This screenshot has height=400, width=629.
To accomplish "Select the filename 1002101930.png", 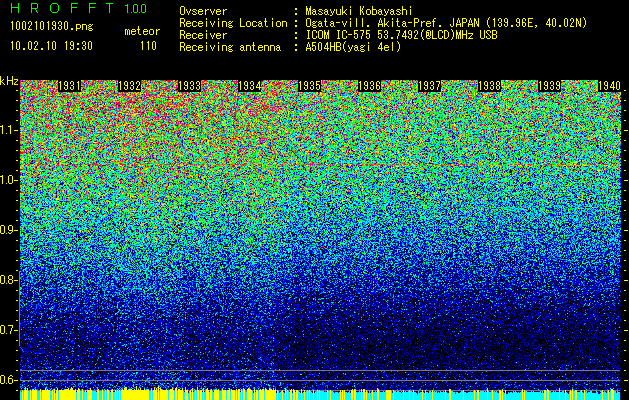I will click(x=52, y=26).
